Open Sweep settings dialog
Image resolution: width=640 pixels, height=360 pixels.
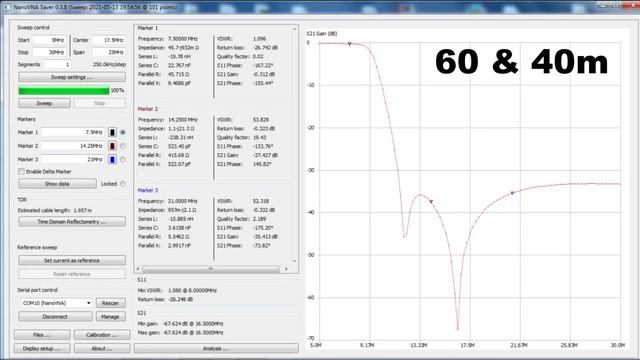[x=72, y=77]
